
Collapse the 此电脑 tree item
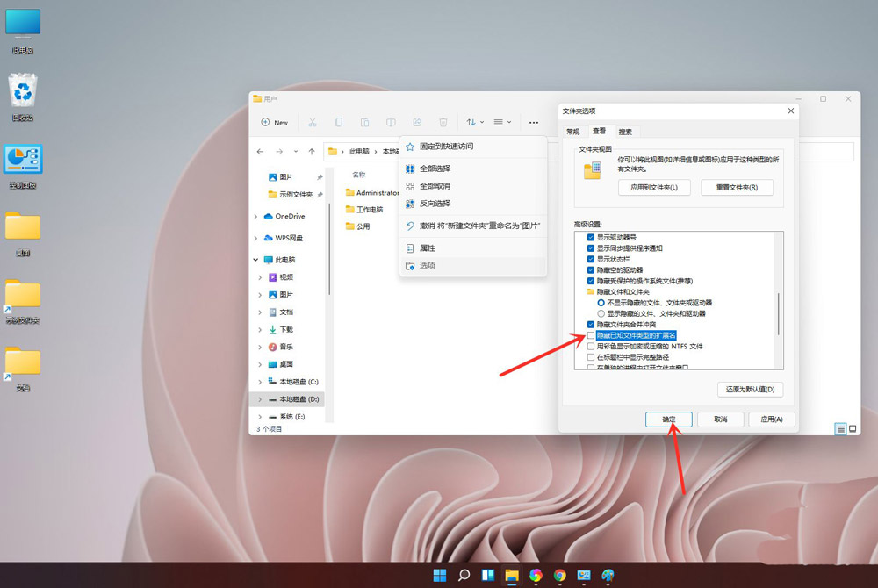257,260
